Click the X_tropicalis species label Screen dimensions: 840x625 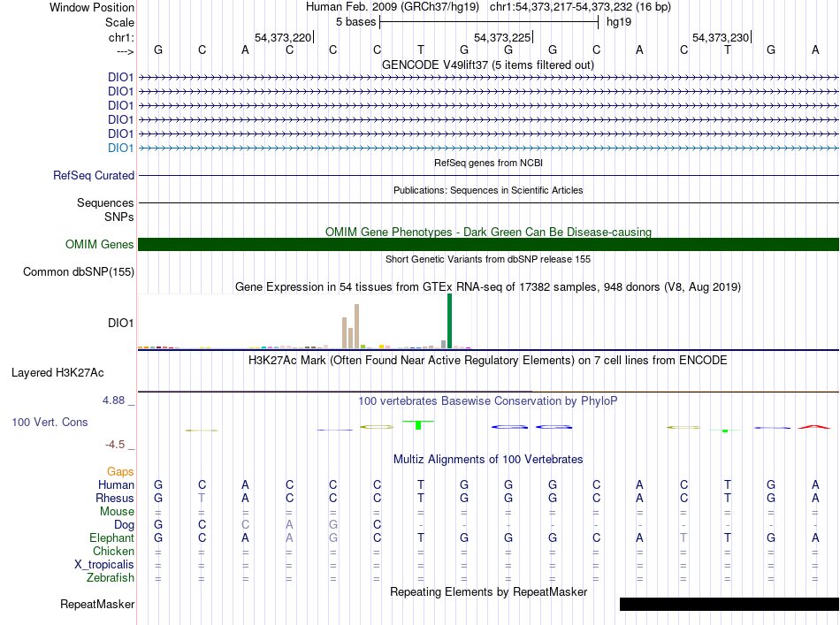(x=104, y=565)
